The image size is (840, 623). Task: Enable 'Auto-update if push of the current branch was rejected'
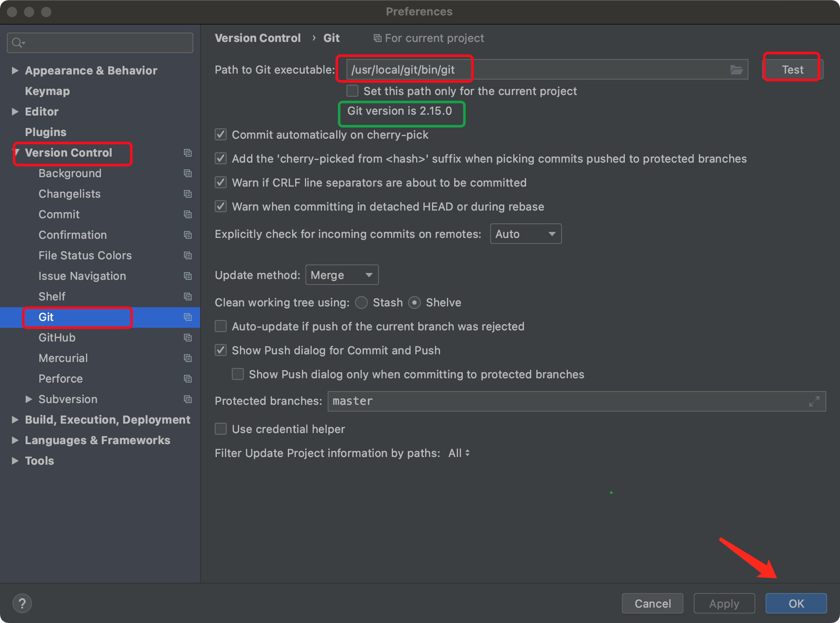click(x=221, y=326)
